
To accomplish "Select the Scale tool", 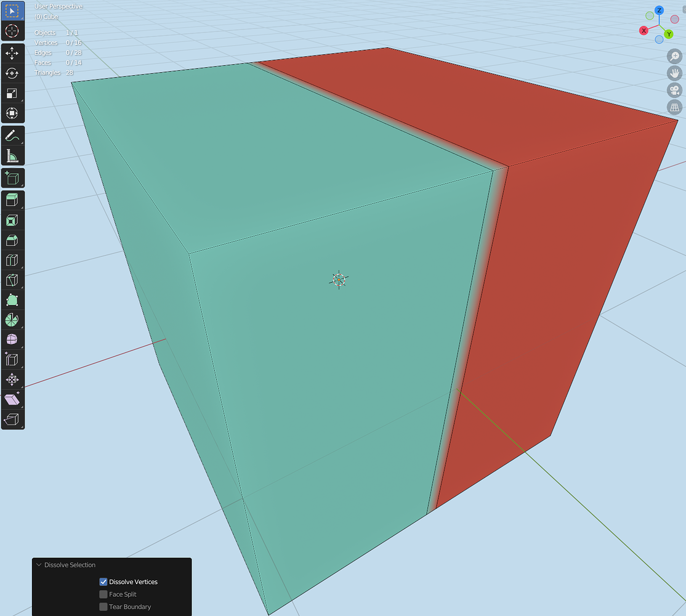I will [12, 92].
